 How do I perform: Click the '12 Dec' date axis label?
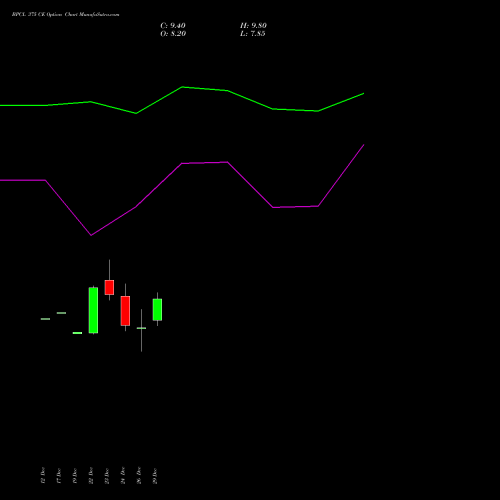[43, 476]
